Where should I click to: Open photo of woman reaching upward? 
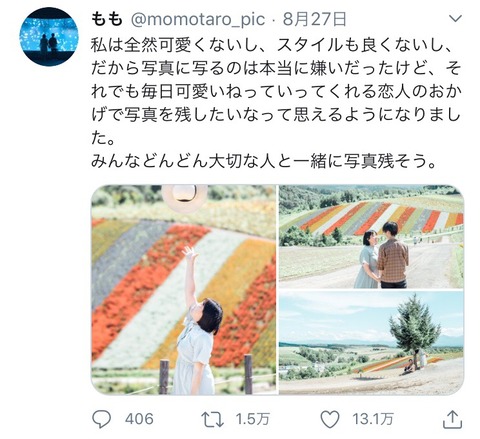coord(184,290)
